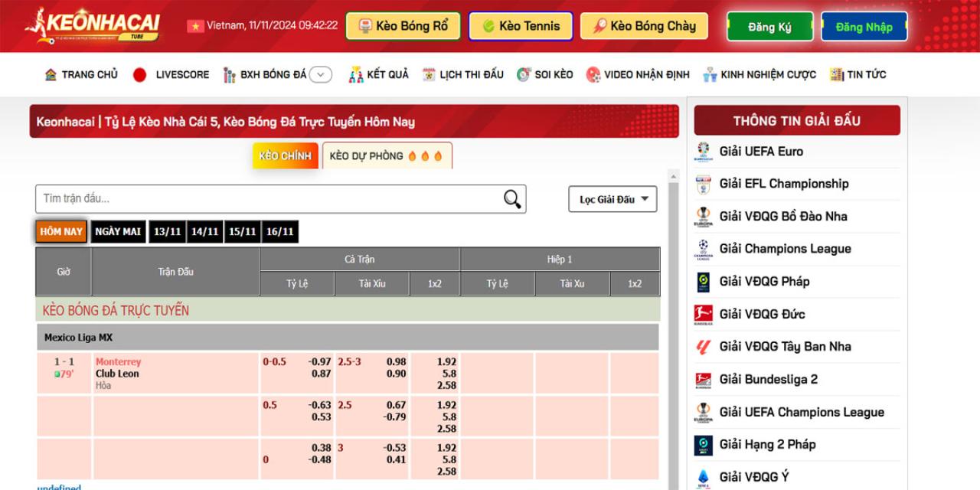Click the red Livescore dot icon
The height and width of the screenshot is (490, 980).
[x=139, y=74]
